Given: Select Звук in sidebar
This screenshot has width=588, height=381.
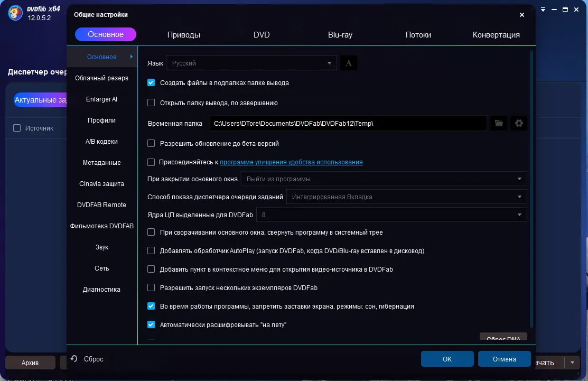Looking at the screenshot, I should click(x=101, y=247).
